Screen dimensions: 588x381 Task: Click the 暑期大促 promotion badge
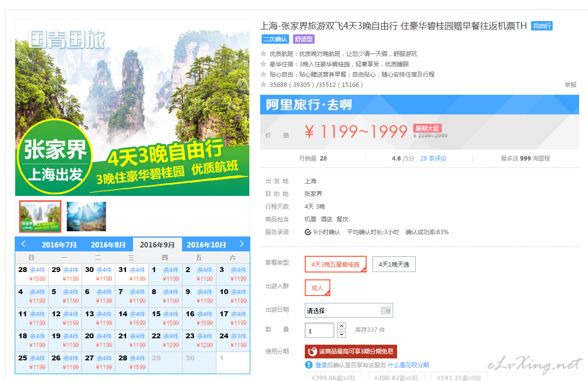[427, 128]
